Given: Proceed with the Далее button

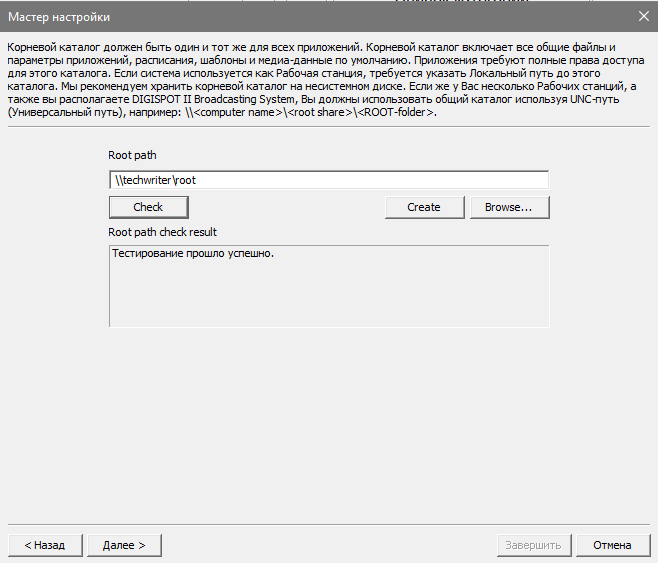Looking at the screenshot, I should [124, 545].
